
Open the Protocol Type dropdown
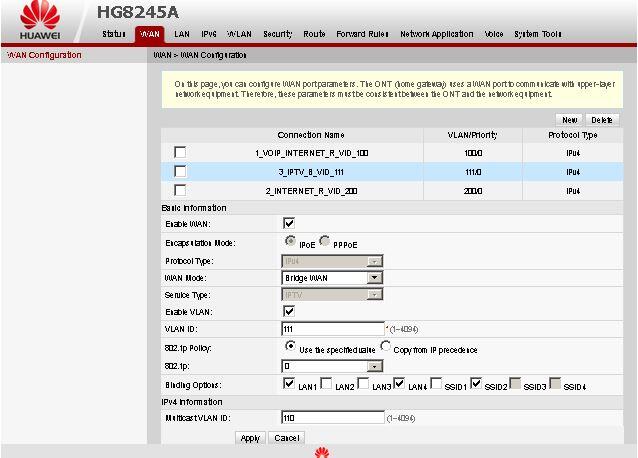(332, 261)
